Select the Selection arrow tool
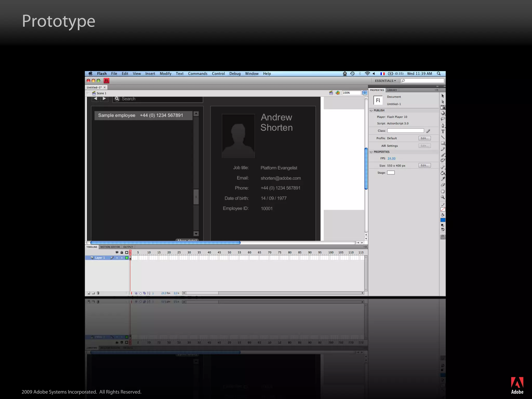 click(x=443, y=96)
